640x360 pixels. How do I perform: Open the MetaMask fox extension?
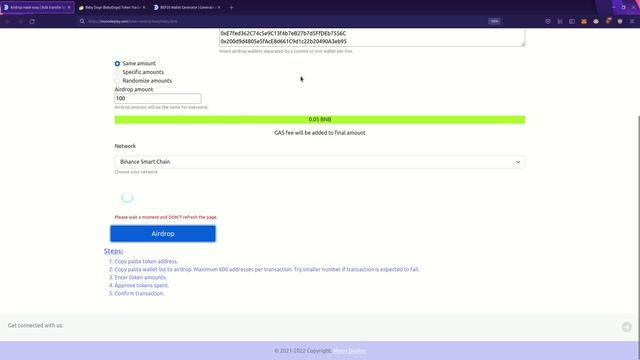[x=584, y=21]
